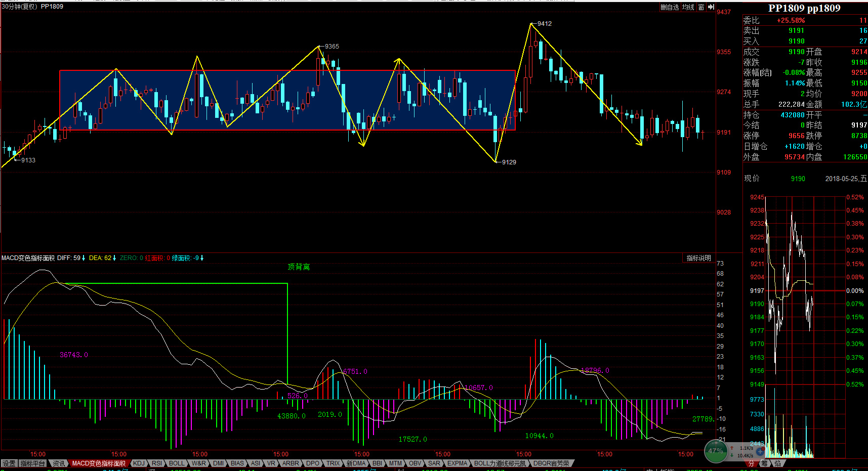
Task: Click the arrow icon to collapse the side panel
Action: tap(711, 7)
